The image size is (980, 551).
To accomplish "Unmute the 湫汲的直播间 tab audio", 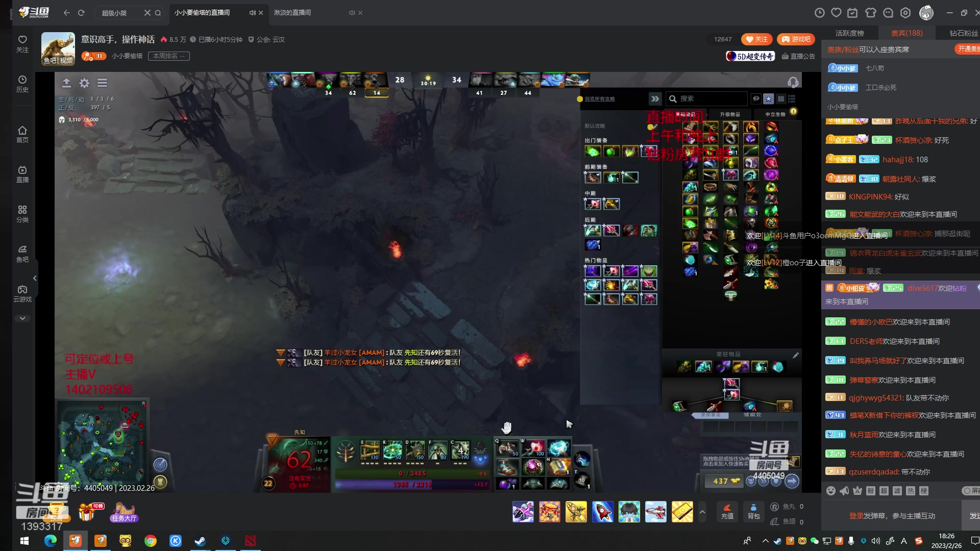I will 352,13.
